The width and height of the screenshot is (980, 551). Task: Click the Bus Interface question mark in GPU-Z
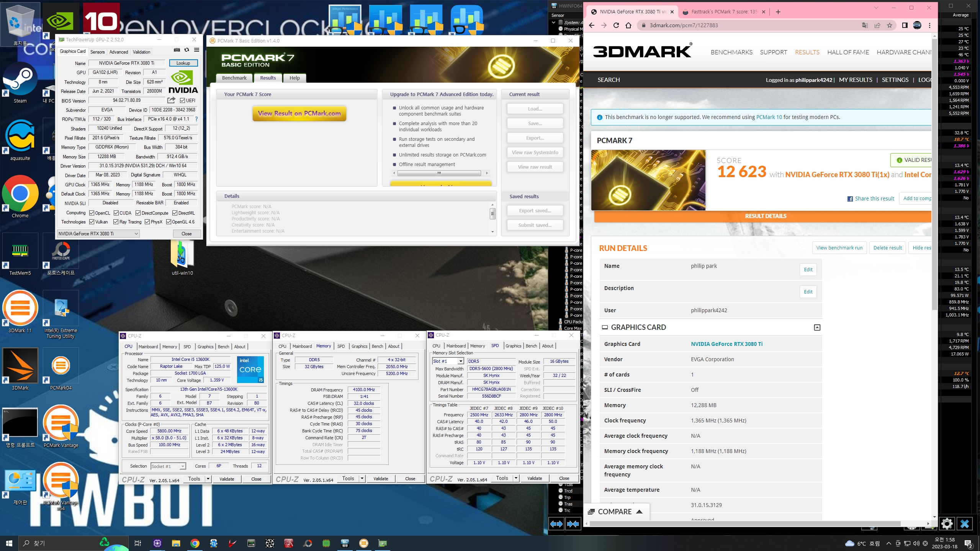(196, 119)
